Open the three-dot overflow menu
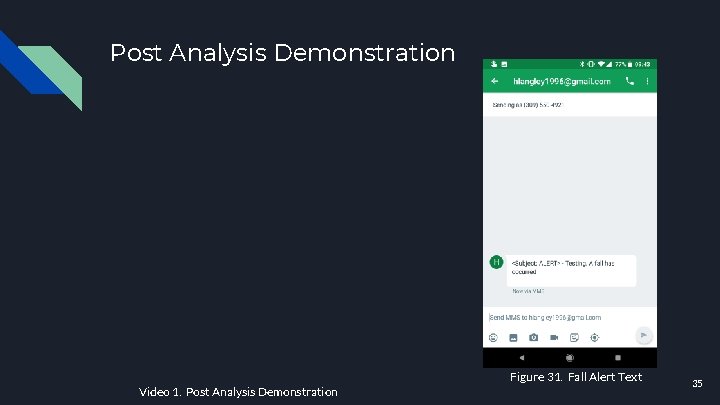This screenshot has width=720, height=405. [x=647, y=81]
